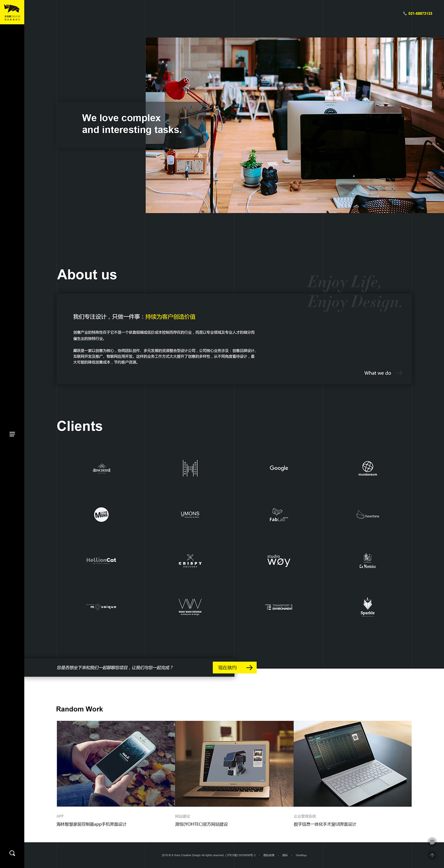Viewport: 444px width, 868px height.
Task: Click the FabLab client logo
Action: [279, 515]
